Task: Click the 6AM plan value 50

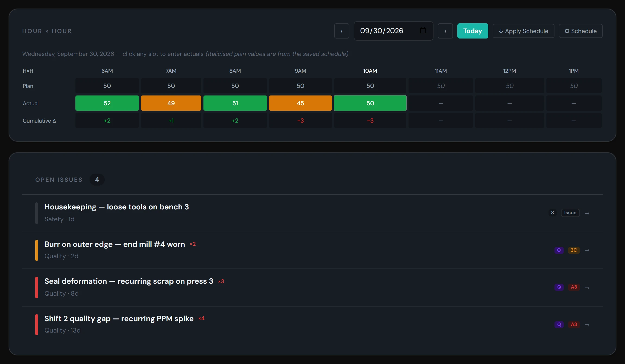Action: pyautogui.click(x=107, y=86)
